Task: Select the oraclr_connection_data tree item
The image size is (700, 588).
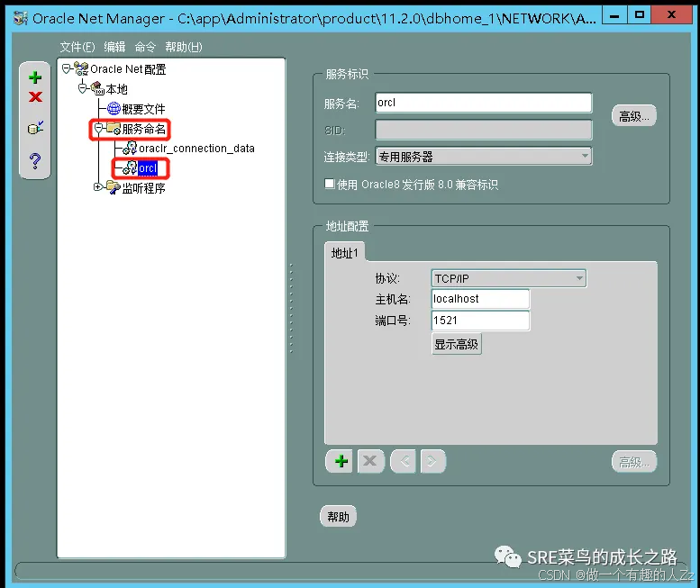Action: [x=196, y=148]
